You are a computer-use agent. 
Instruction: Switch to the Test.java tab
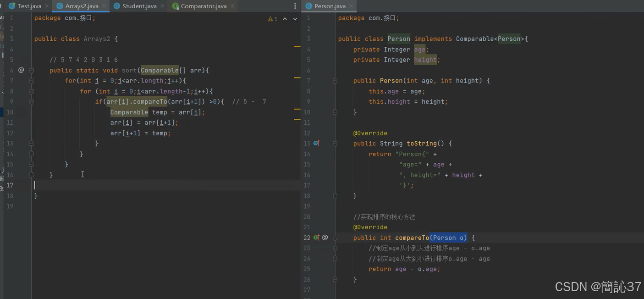click(29, 6)
